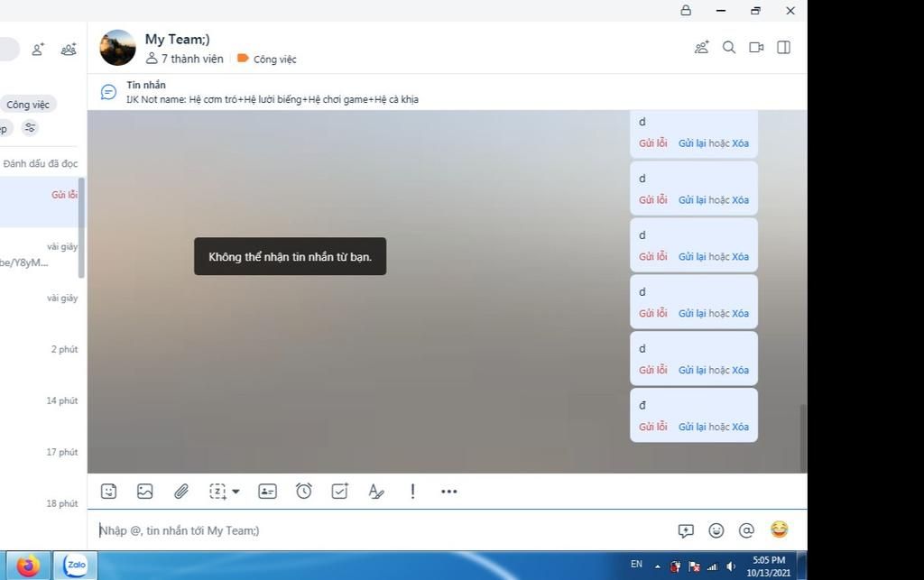Assign a to-do task with checkbox icon
Viewport: 924px width, 580px height.
(340, 491)
